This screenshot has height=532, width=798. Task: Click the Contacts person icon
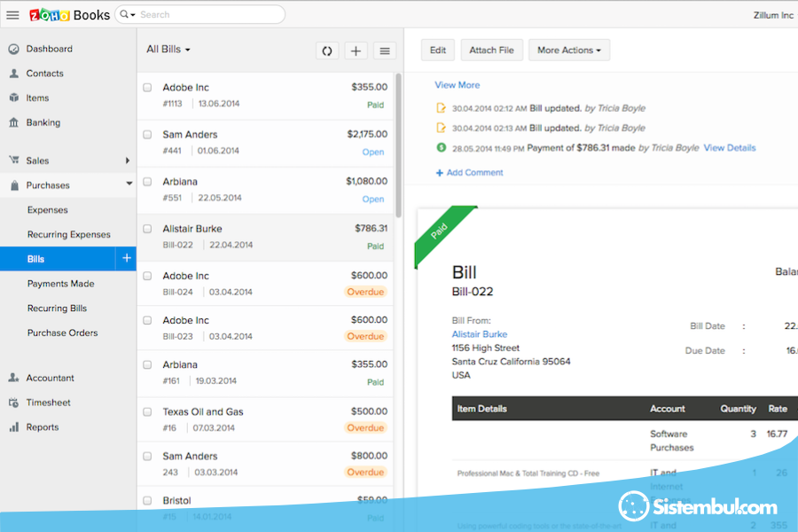(13, 74)
